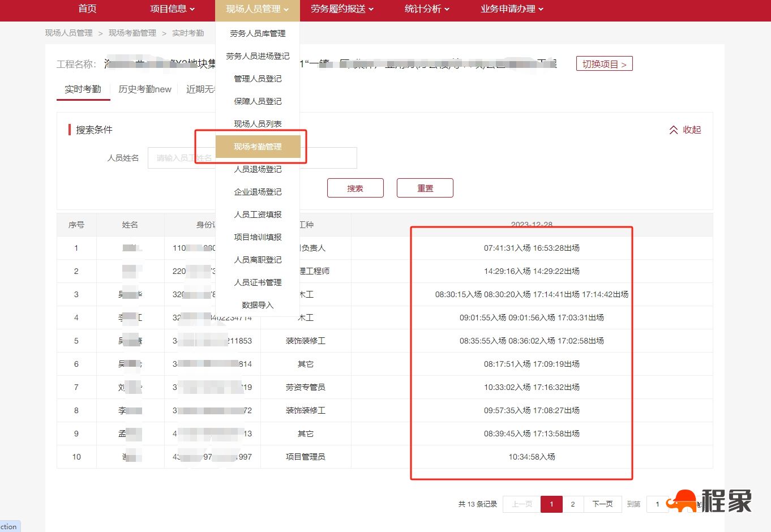
Task: Select the 09:01:55入场 attendance cell
Action: 532,318
